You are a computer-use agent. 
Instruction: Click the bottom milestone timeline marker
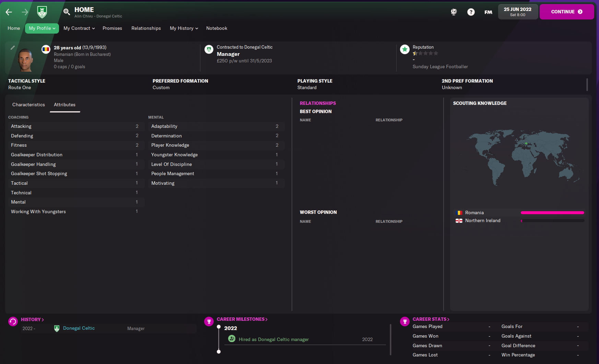219,352
